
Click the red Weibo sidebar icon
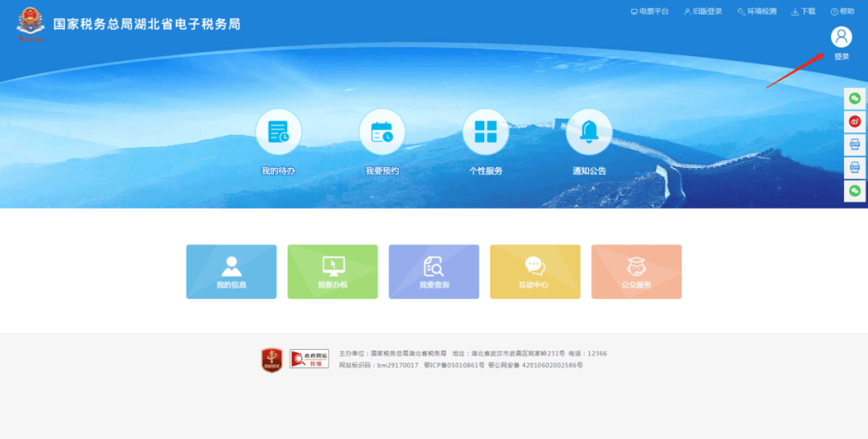854,121
